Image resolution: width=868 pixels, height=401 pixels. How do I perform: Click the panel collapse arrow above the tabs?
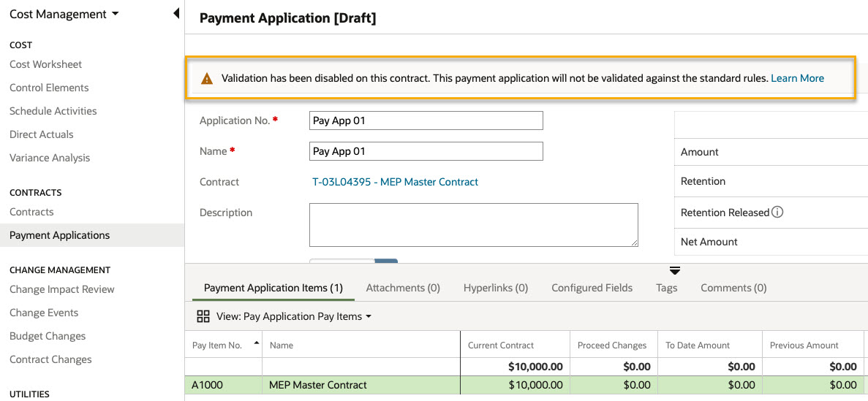[675, 270]
